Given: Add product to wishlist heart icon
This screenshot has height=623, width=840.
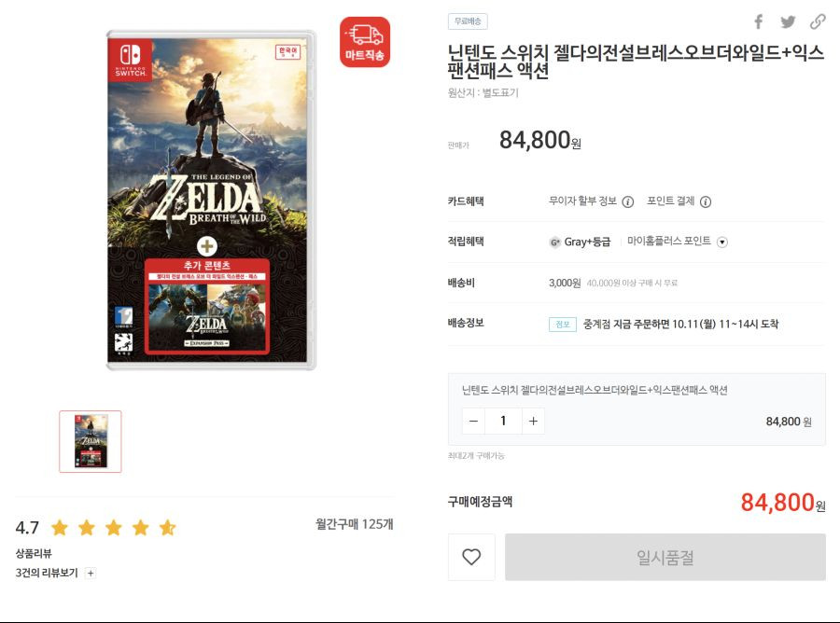Looking at the screenshot, I should coord(471,557).
